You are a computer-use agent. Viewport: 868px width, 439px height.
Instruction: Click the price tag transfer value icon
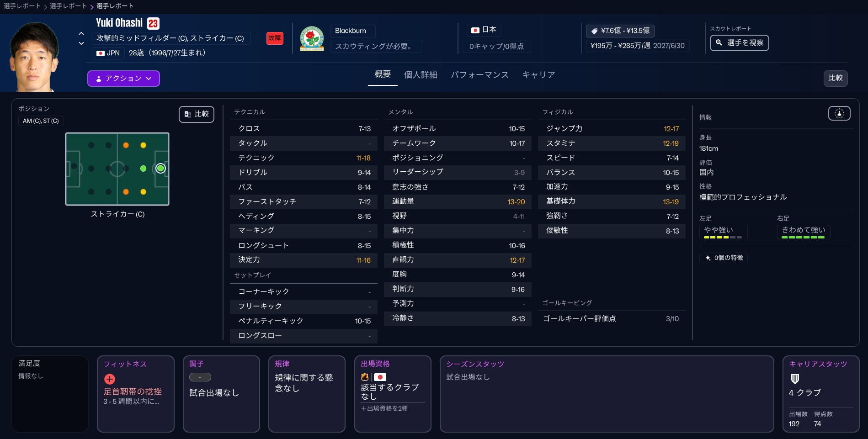point(594,31)
